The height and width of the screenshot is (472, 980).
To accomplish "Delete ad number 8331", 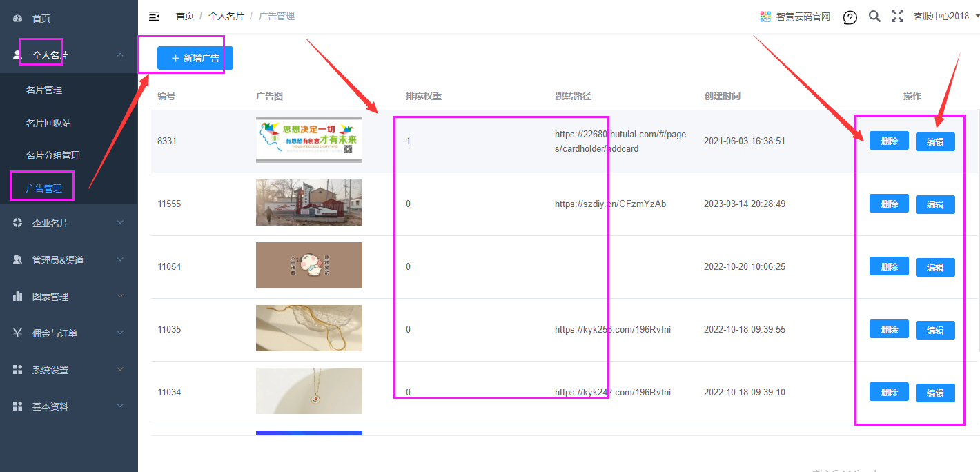I will (x=889, y=141).
